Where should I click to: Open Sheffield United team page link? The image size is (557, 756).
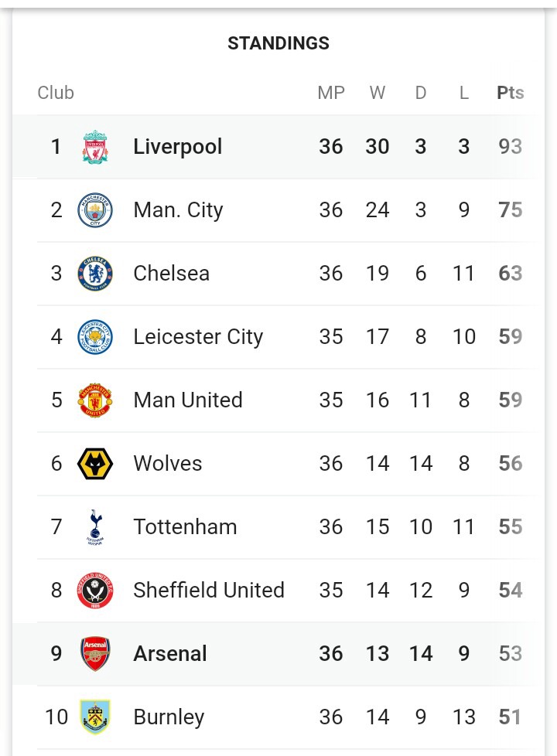pyautogui.click(x=209, y=591)
